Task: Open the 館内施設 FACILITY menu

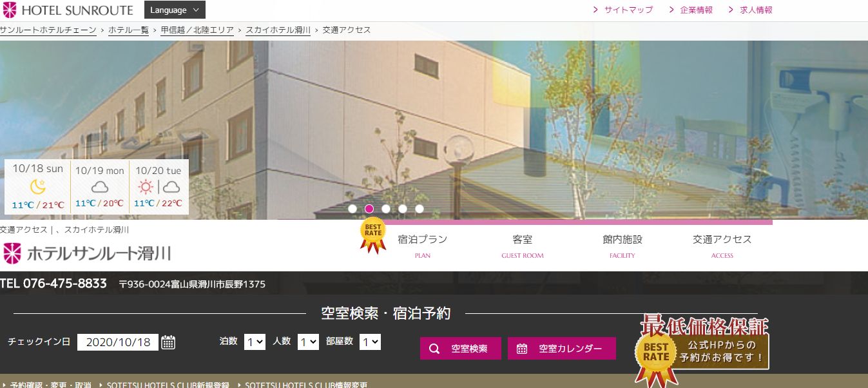Action: click(x=622, y=246)
